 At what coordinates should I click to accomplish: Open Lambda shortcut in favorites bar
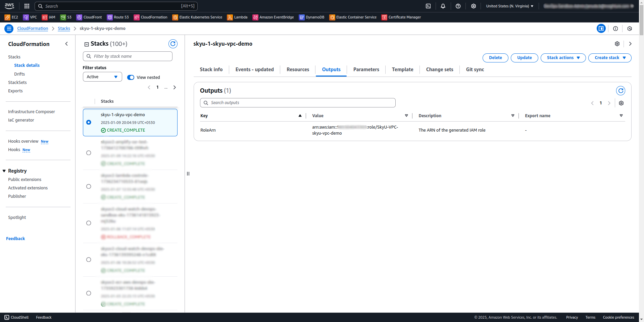[x=237, y=17]
